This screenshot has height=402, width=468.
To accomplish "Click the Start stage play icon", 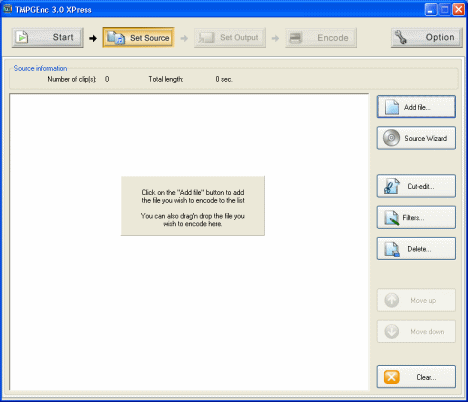I will 22,37.
